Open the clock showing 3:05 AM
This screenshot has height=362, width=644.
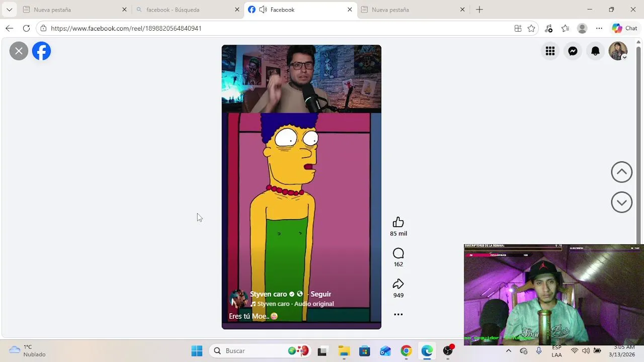tap(622, 351)
